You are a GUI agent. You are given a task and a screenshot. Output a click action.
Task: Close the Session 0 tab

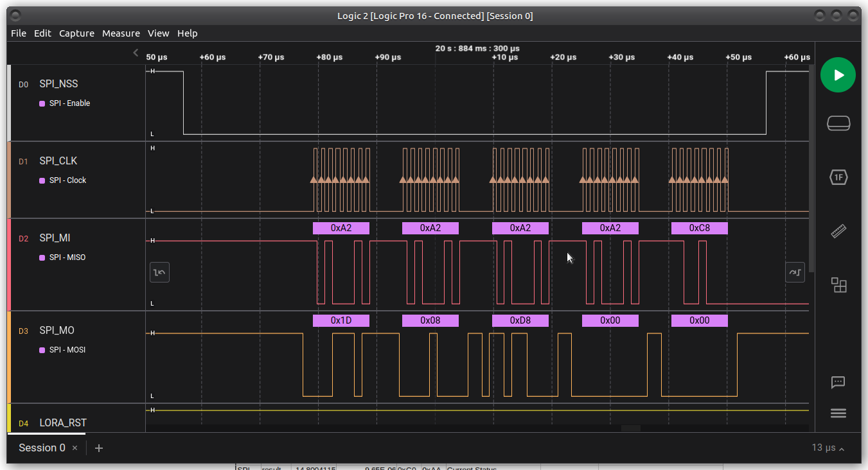point(75,448)
